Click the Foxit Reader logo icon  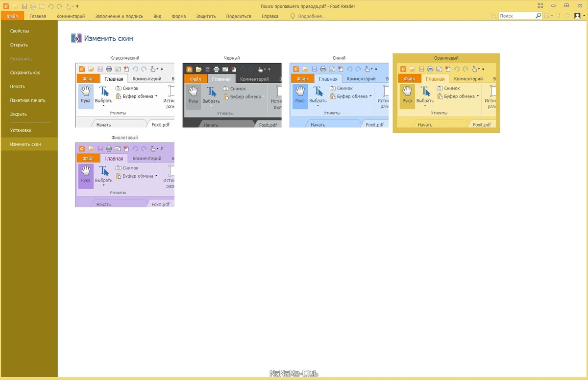pos(6,6)
